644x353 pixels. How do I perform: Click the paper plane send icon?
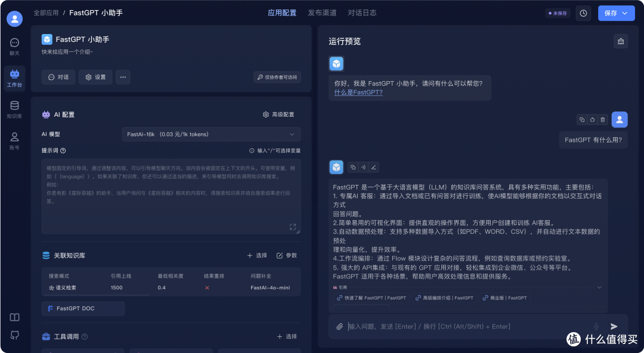614,326
